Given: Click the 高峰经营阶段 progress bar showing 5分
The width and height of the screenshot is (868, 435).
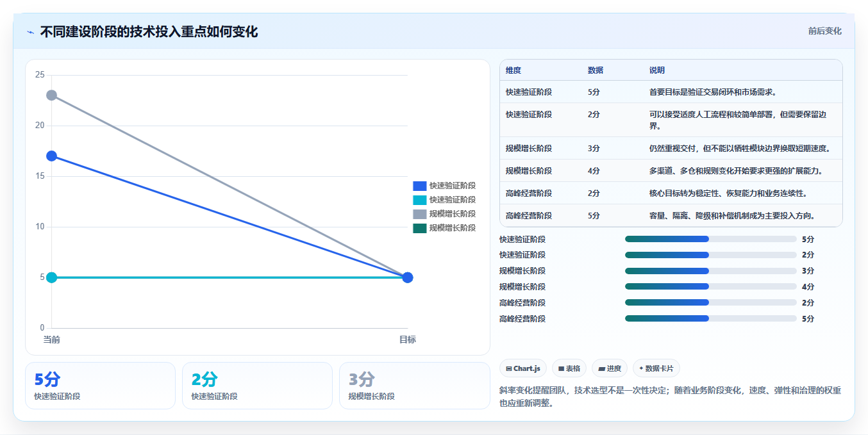Looking at the screenshot, I should 710,318.
